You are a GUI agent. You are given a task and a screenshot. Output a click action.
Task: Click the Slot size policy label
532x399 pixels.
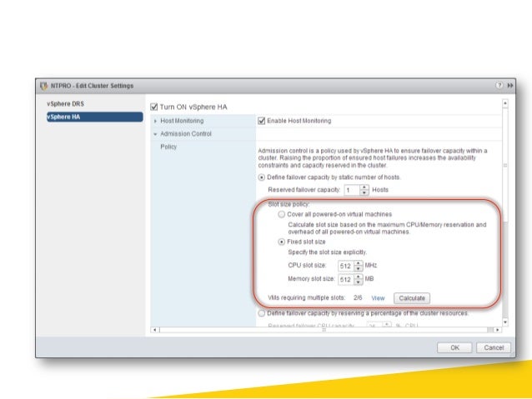pyautogui.click(x=289, y=204)
